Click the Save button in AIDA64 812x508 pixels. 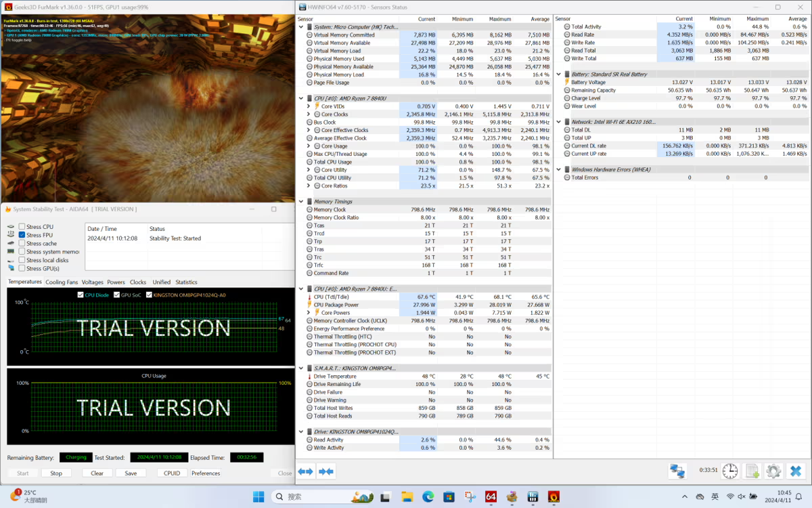[131, 473]
